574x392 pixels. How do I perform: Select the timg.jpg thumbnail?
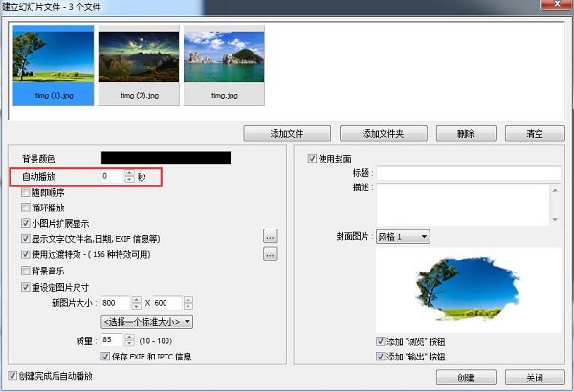click(x=224, y=65)
